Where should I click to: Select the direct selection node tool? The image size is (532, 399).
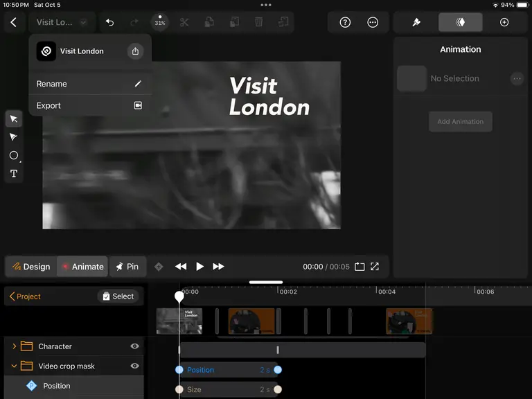(14, 136)
